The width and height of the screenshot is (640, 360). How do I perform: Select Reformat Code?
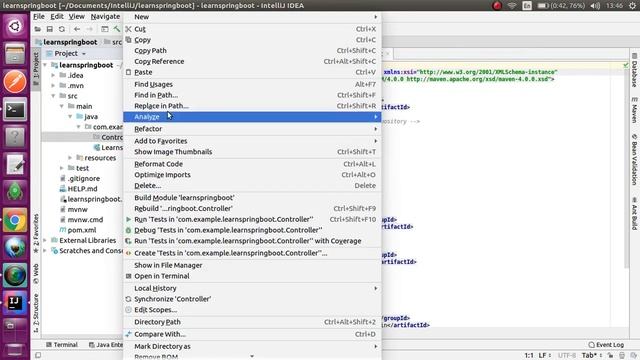(252, 164)
